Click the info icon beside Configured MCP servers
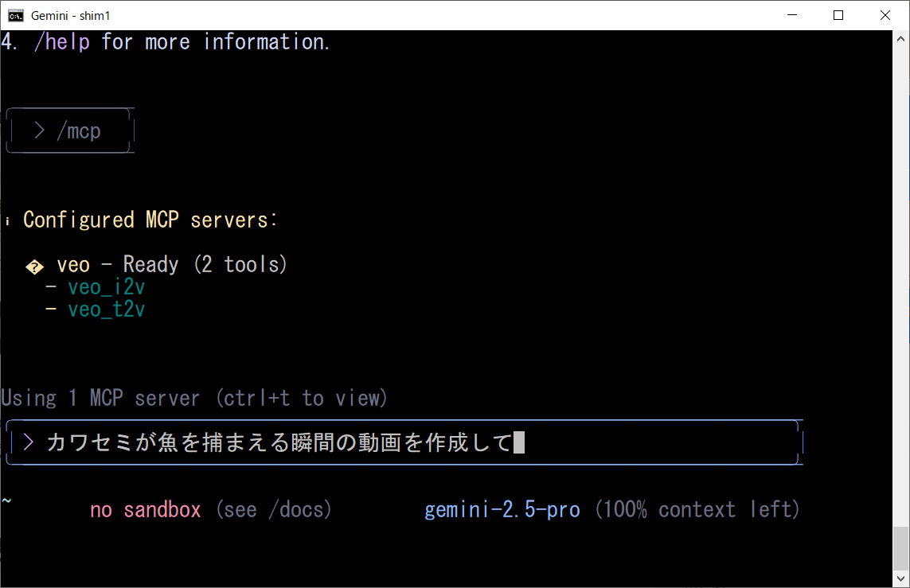Viewport: 910px width, 588px height. pos(7,220)
